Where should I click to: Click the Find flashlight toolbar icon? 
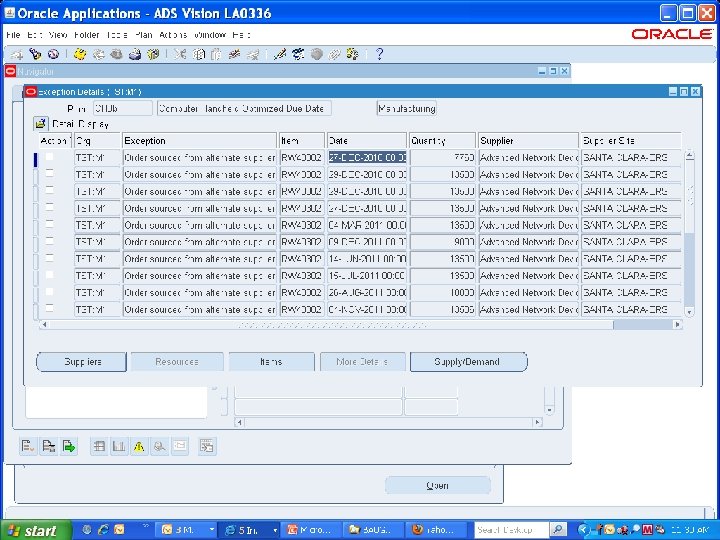35,55
